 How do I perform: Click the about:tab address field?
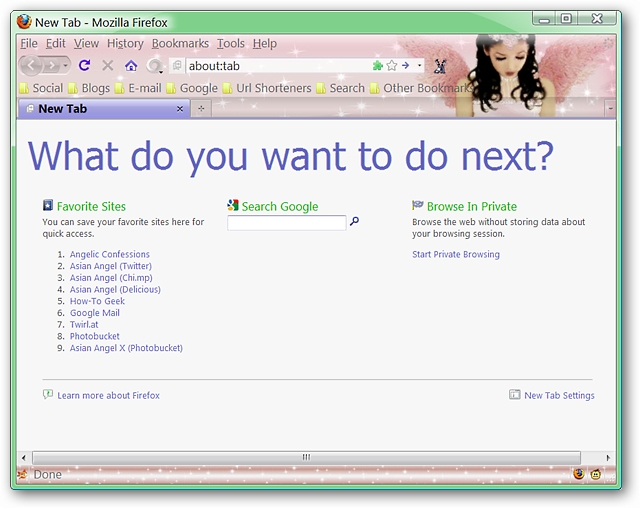[x=278, y=66]
